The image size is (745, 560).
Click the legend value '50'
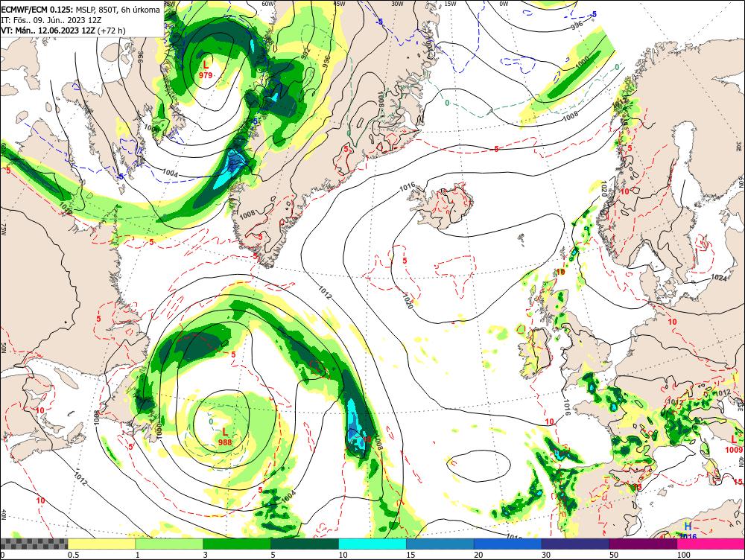click(614, 555)
